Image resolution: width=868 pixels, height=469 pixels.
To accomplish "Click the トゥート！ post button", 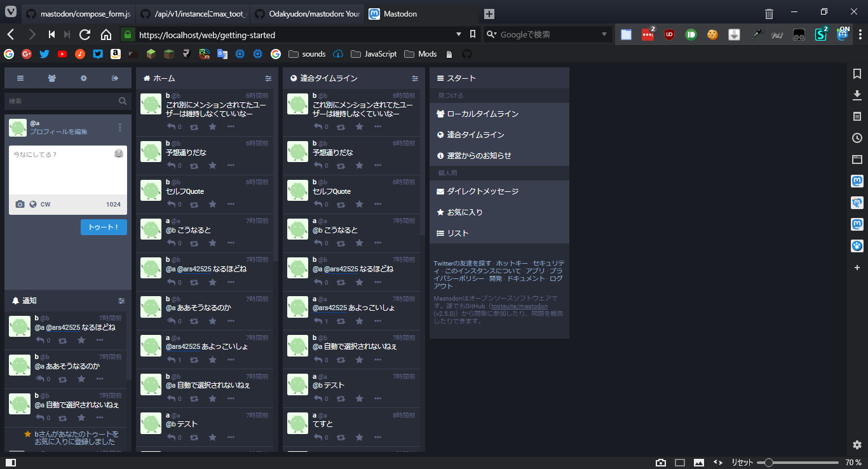I will pos(104,227).
